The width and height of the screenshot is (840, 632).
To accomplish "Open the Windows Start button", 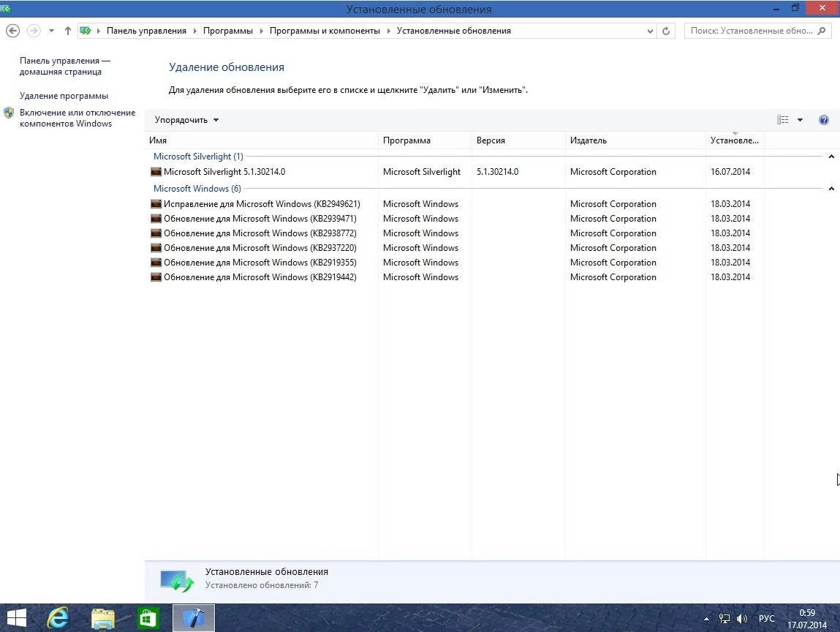I will 17,617.
